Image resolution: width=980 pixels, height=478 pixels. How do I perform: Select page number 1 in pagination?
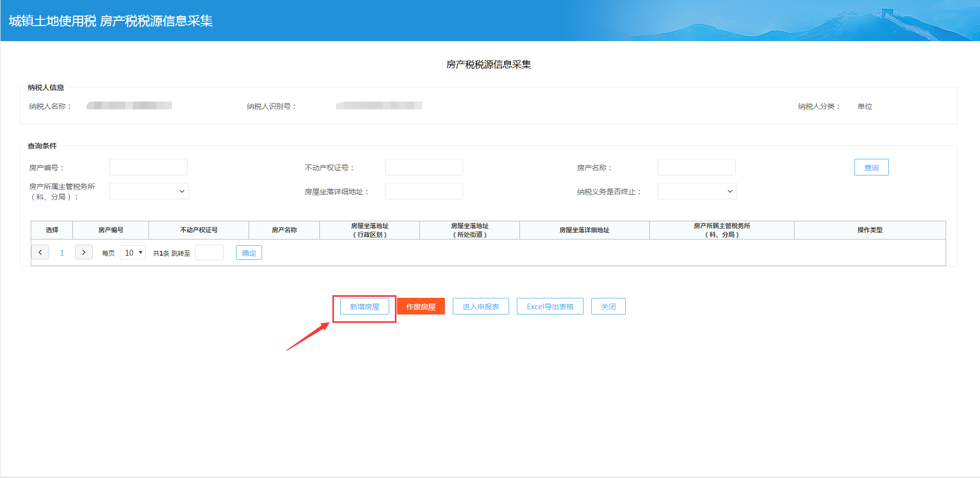pyautogui.click(x=62, y=252)
